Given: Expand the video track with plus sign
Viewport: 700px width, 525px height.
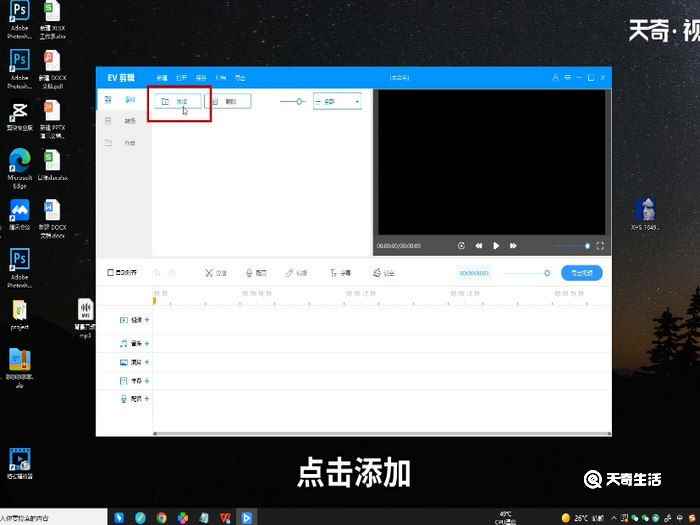Looking at the screenshot, I should [x=147, y=320].
